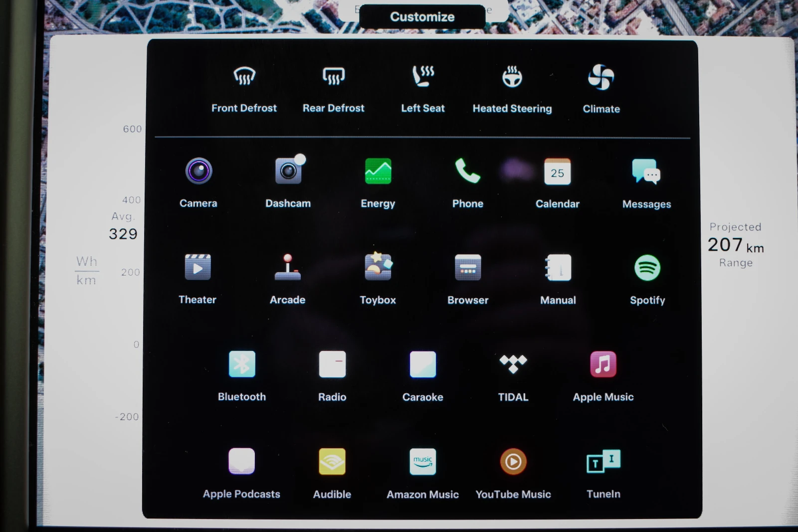798x532 pixels.
Task: Open the Bluetooth settings icon
Action: (242, 364)
